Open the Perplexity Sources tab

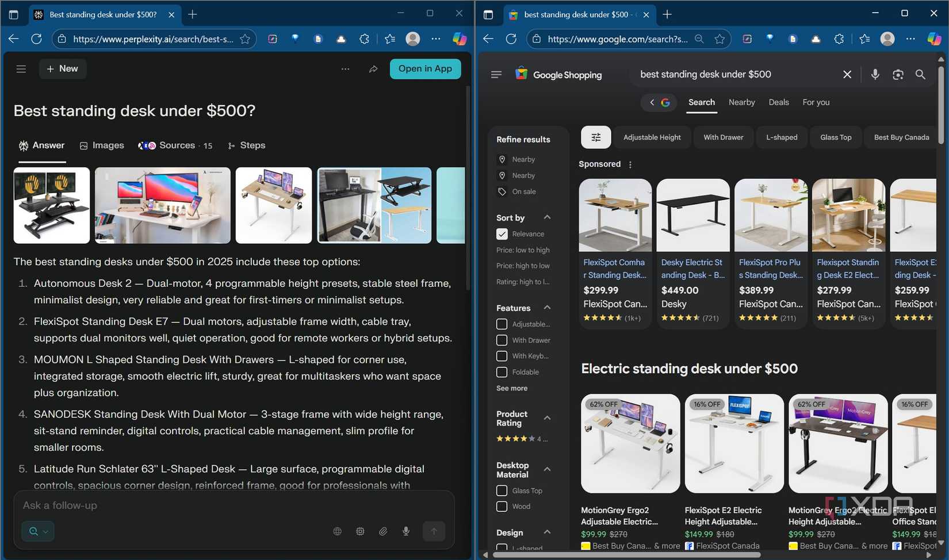tap(175, 145)
